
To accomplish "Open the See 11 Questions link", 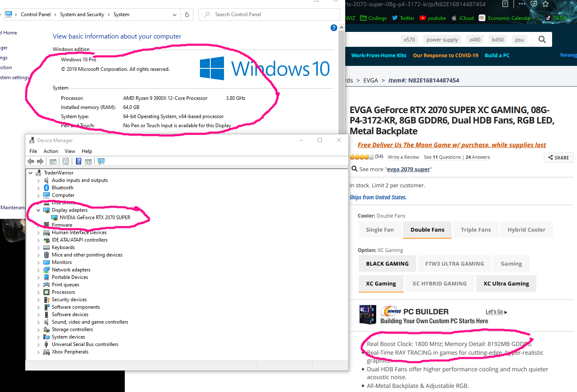I will [x=442, y=157].
